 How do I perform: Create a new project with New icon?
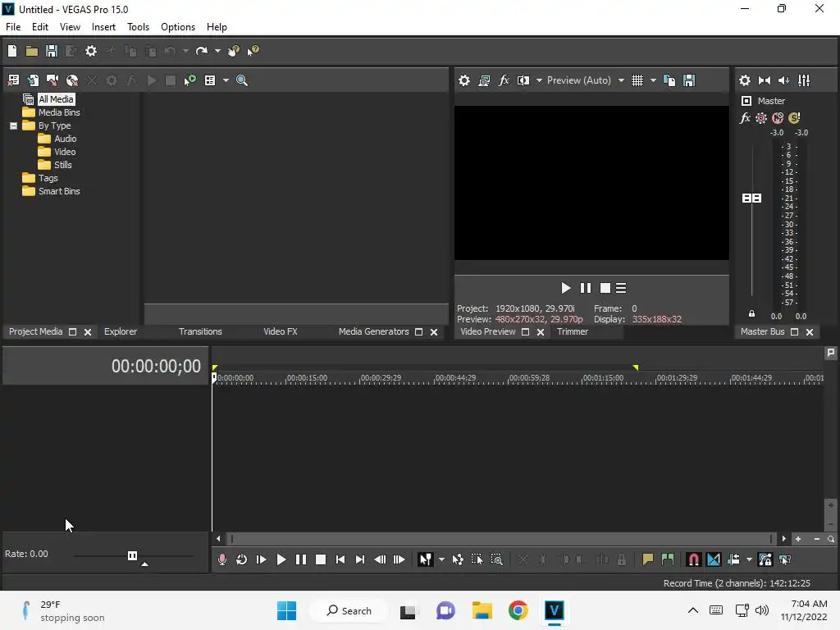pyautogui.click(x=12, y=51)
